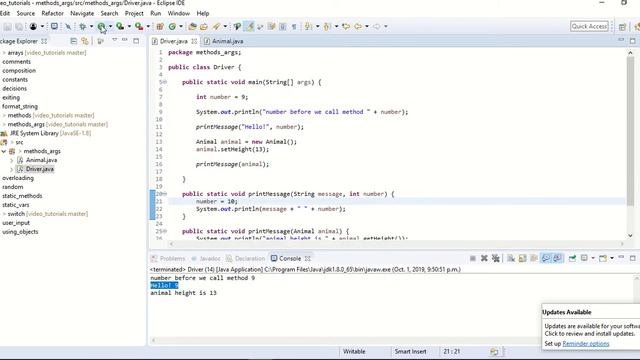The image size is (640, 360).
Task: Switch to the Animal.java editor tab
Action: (223, 41)
